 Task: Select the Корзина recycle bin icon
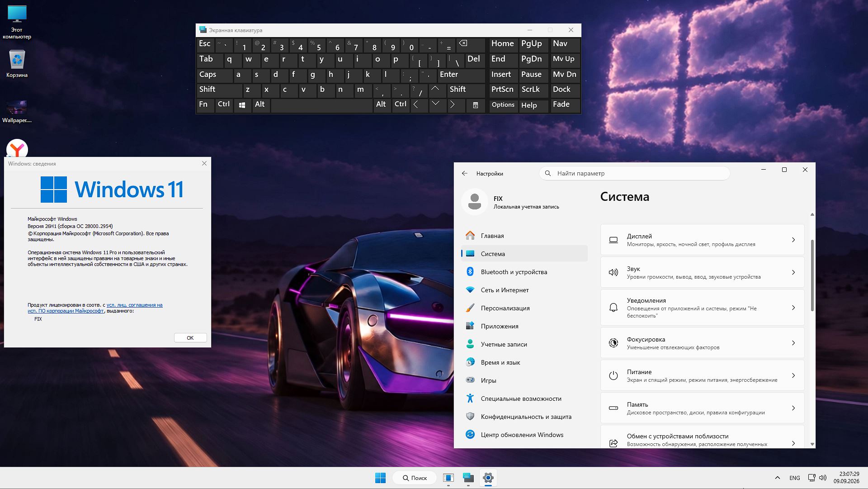[17, 63]
